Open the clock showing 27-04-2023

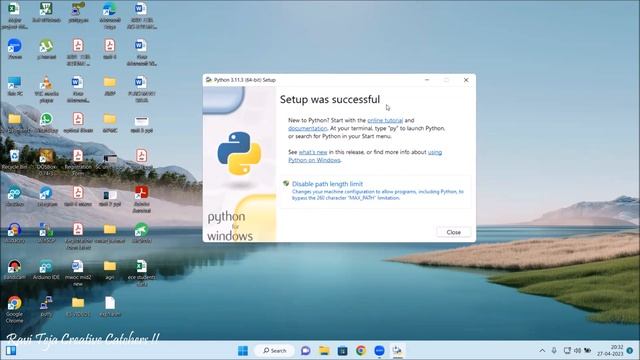click(x=610, y=351)
